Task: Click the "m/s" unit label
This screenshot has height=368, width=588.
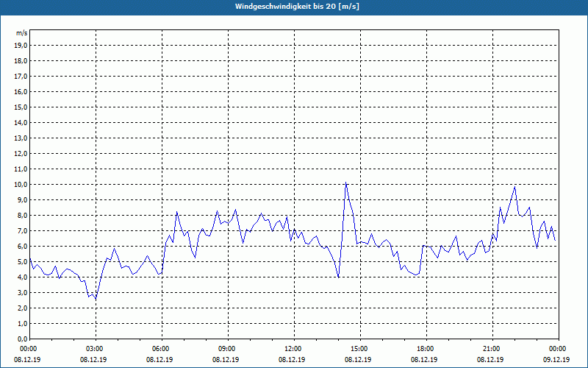Action: point(21,33)
